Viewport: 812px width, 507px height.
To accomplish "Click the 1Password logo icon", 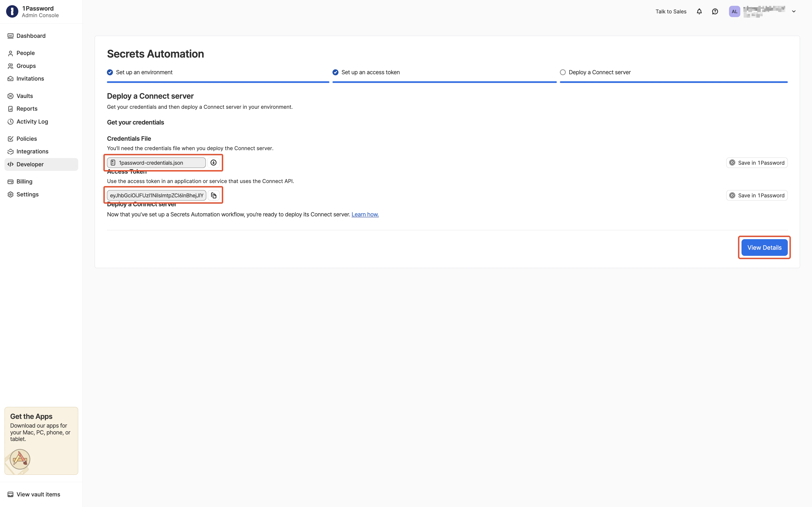I will 12,12.
